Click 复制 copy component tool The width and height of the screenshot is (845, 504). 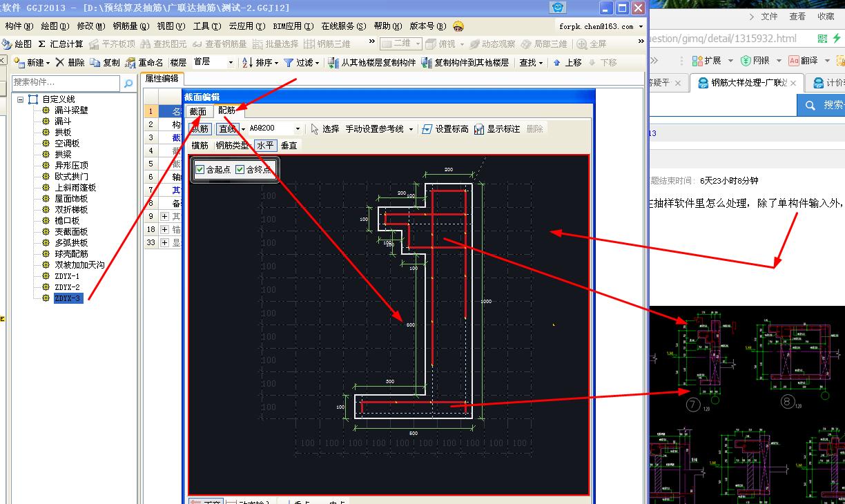pos(105,62)
